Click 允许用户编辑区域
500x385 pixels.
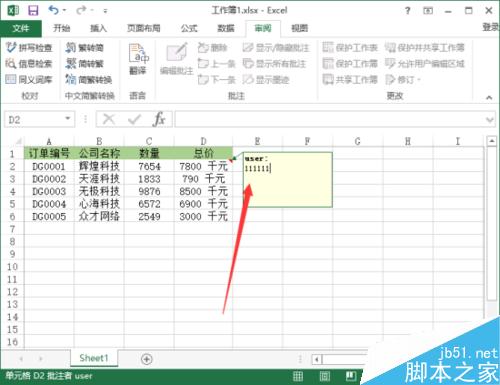pos(425,63)
